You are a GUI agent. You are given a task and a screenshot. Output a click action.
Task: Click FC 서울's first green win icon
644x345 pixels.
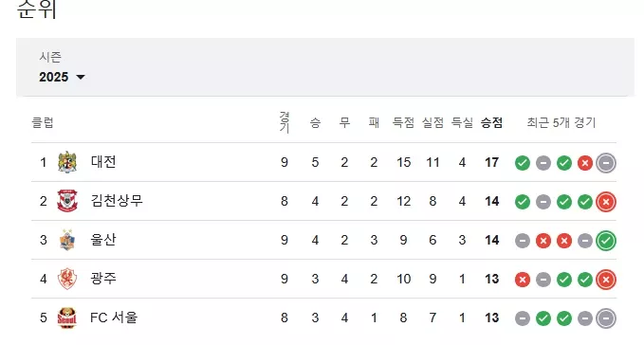[x=543, y=318]
